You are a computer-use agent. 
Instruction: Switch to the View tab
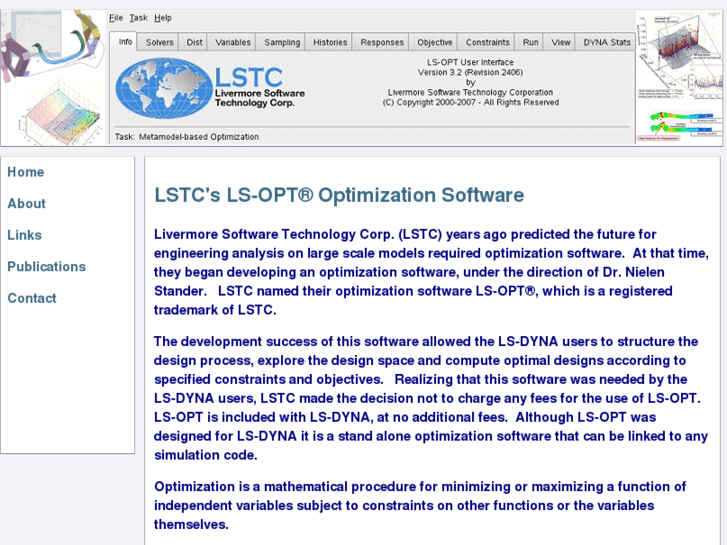click(x=561, y=42)
